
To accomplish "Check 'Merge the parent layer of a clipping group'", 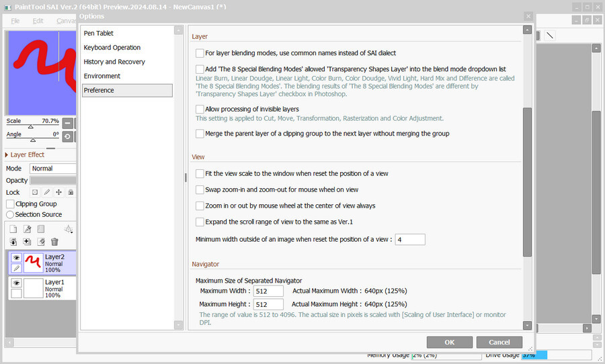I will [200, 134].
